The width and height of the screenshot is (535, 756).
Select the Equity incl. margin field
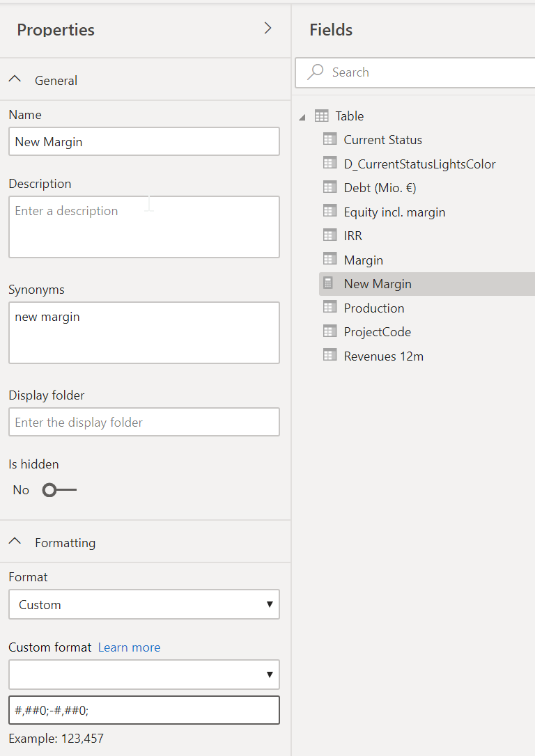click(x=394, y=212)
